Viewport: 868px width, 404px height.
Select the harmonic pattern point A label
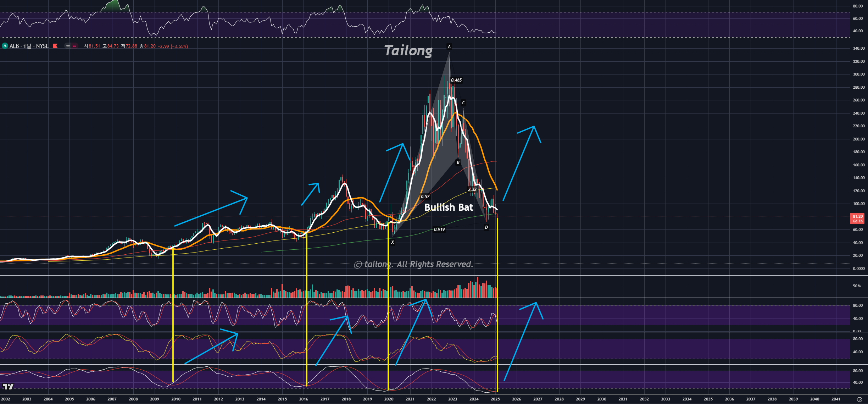coord(449,46)
